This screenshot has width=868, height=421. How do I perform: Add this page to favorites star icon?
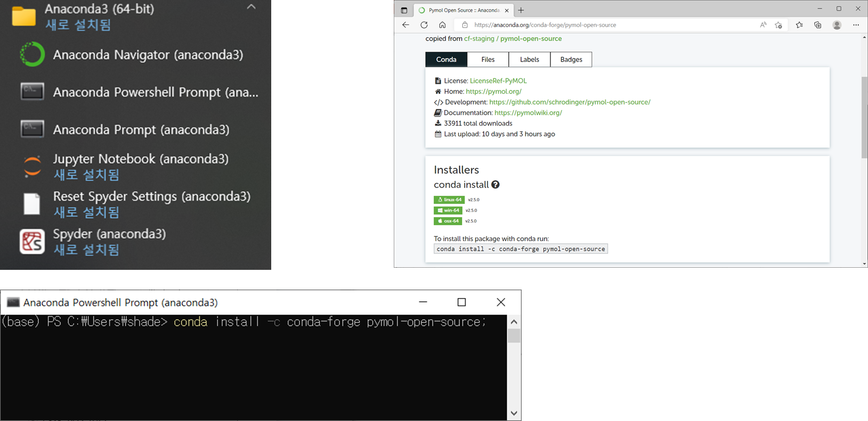(778, 25)
